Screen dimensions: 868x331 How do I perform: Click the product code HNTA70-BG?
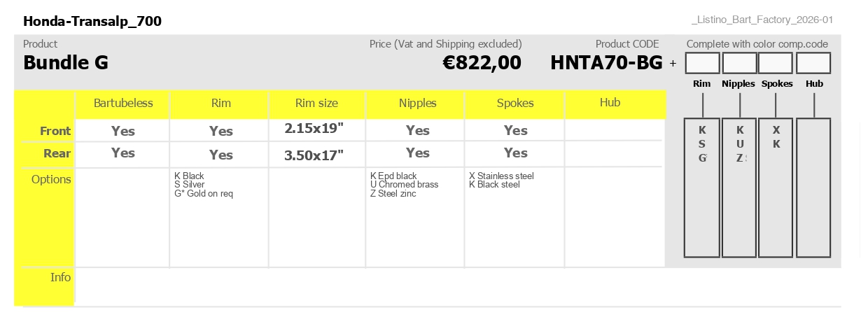(x=606, y=63)
